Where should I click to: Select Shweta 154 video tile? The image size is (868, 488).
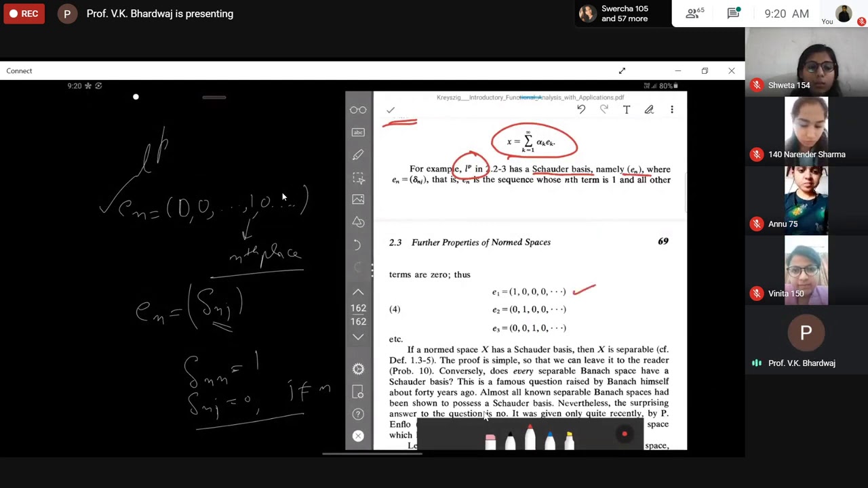click(x=806, y=62)
